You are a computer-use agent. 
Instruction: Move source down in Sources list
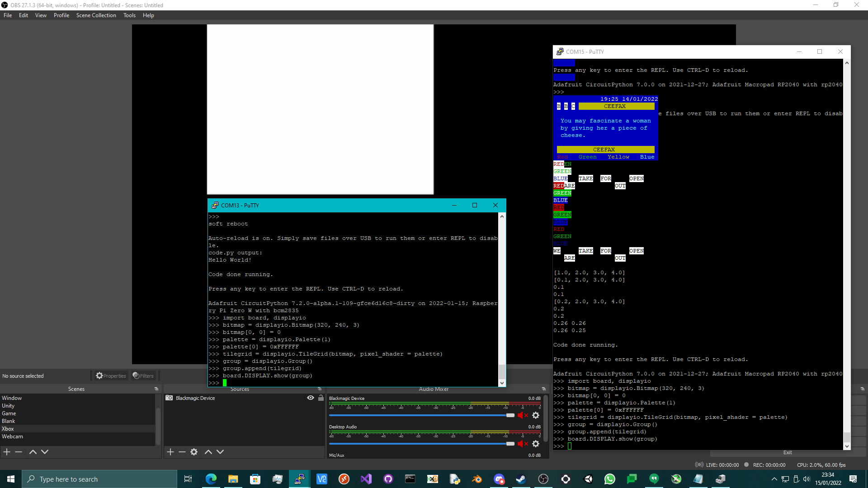[x=220, y=452]
